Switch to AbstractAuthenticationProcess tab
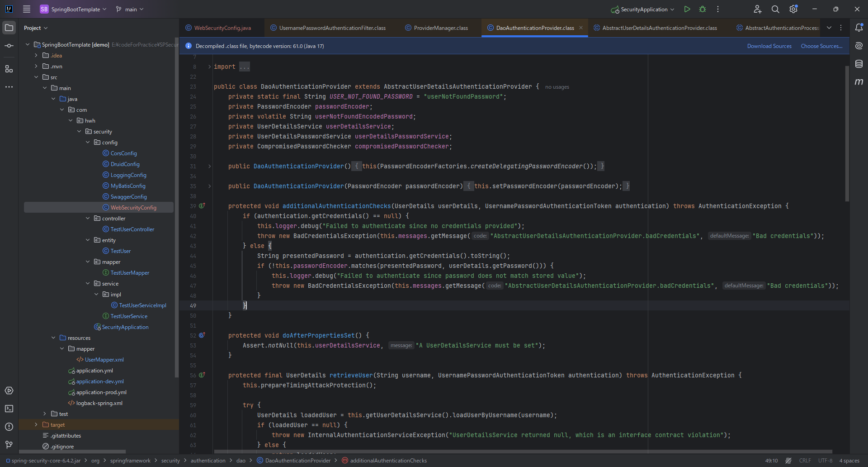The height and width of the screenshot is (467, 868). [778, 28]
